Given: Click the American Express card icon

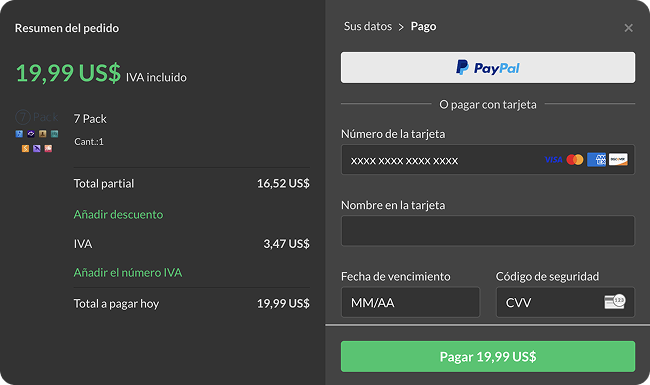Looking at the screenshot, I should tap(596, 160).
